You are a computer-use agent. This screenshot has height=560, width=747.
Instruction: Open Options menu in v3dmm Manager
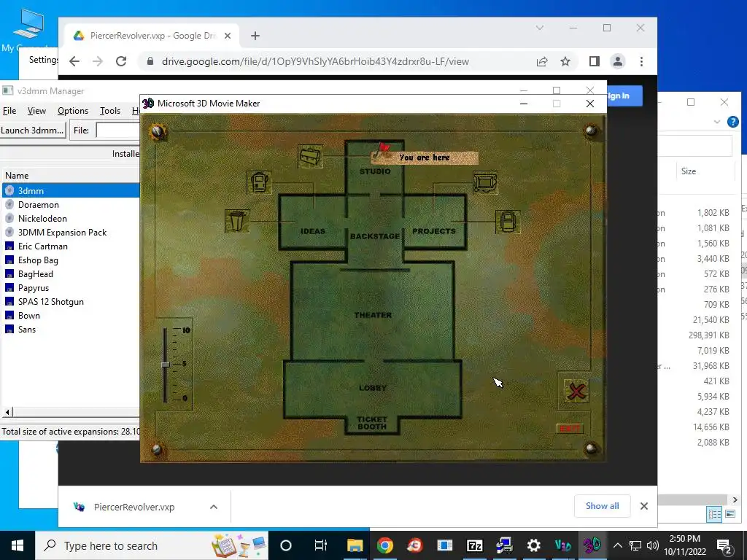[73, 111]
